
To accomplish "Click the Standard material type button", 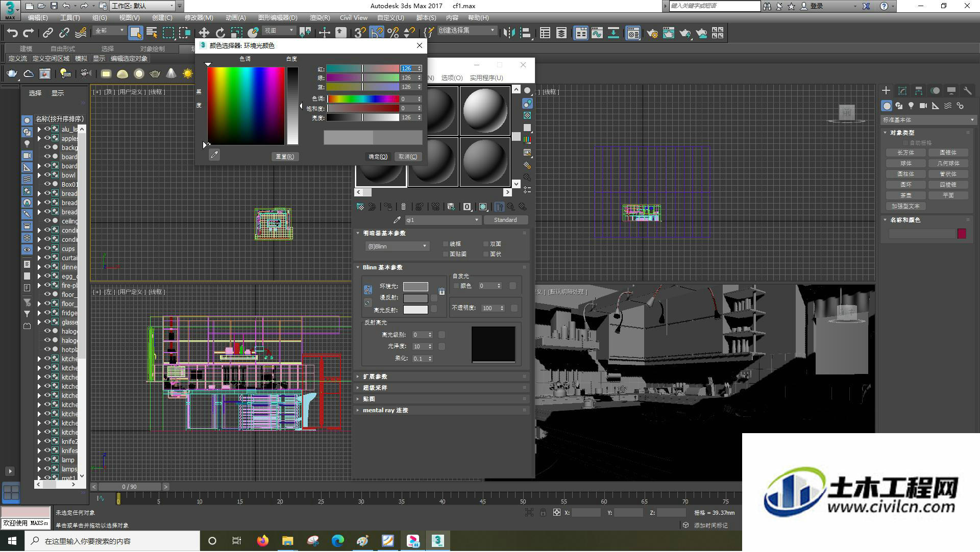I will click(505, 220).
